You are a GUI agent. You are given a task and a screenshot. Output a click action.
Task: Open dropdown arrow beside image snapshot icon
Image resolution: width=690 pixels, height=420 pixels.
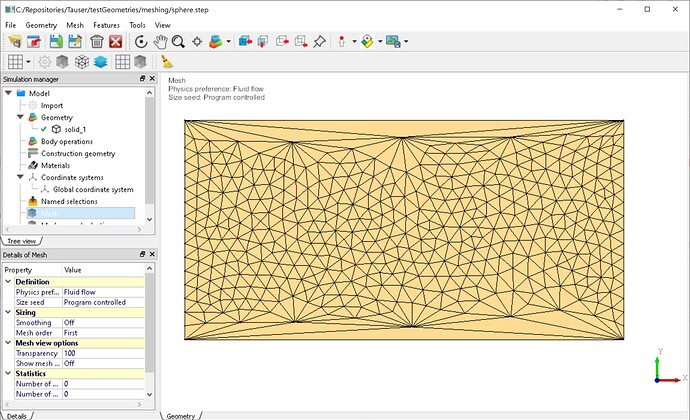coord(406,42)
